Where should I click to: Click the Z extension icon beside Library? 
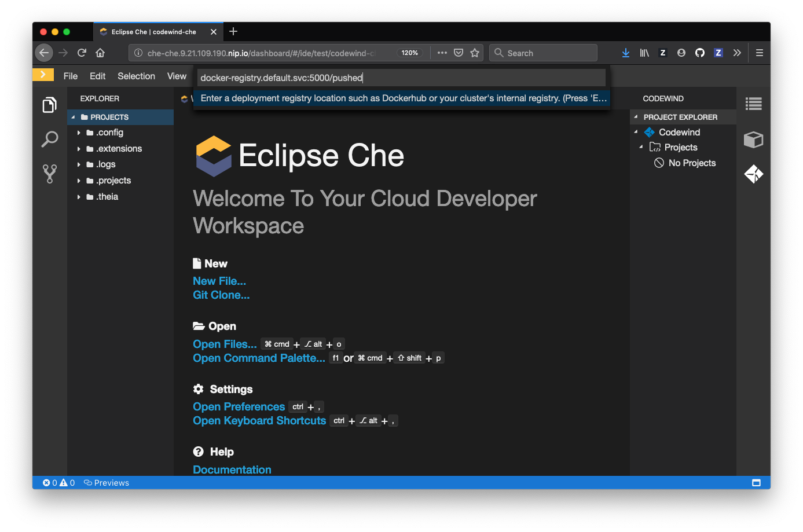[663, 53]
